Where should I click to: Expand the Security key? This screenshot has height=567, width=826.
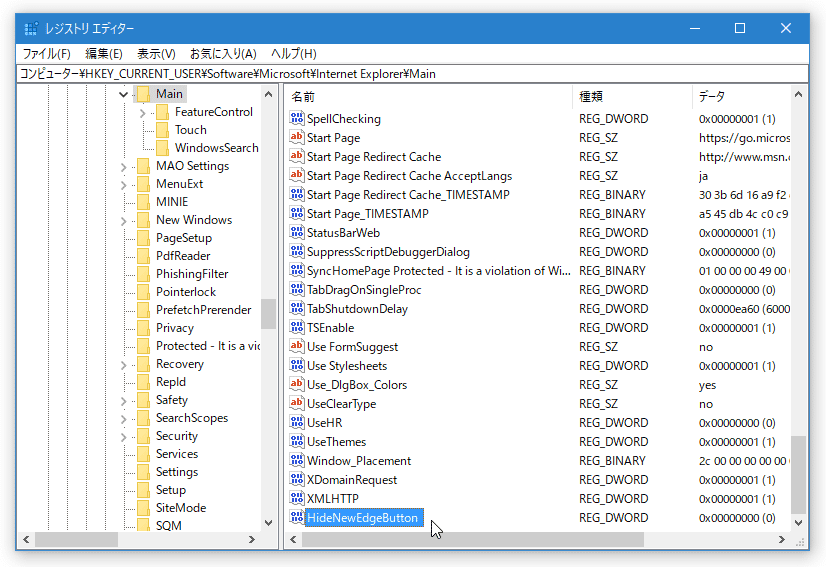tap(123, 437)
